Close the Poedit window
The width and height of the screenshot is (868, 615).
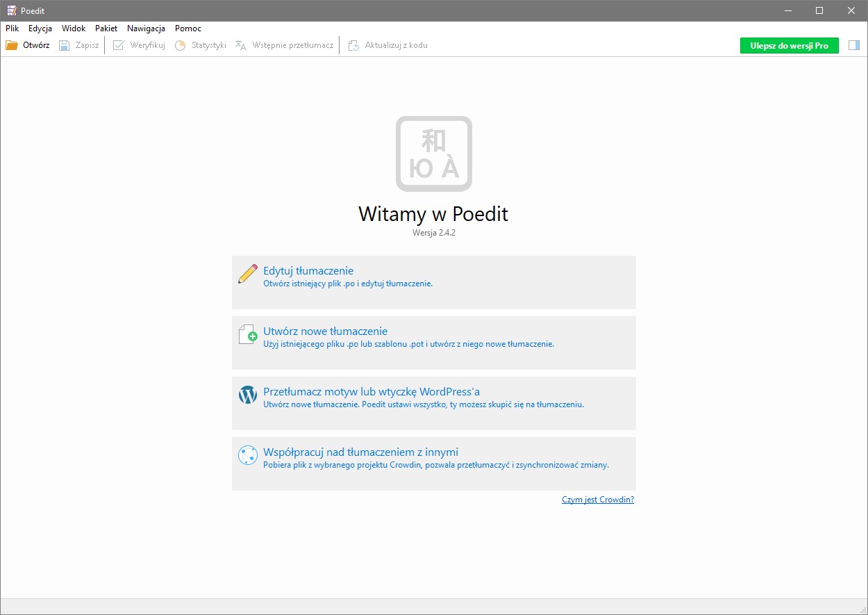(851, 10)
